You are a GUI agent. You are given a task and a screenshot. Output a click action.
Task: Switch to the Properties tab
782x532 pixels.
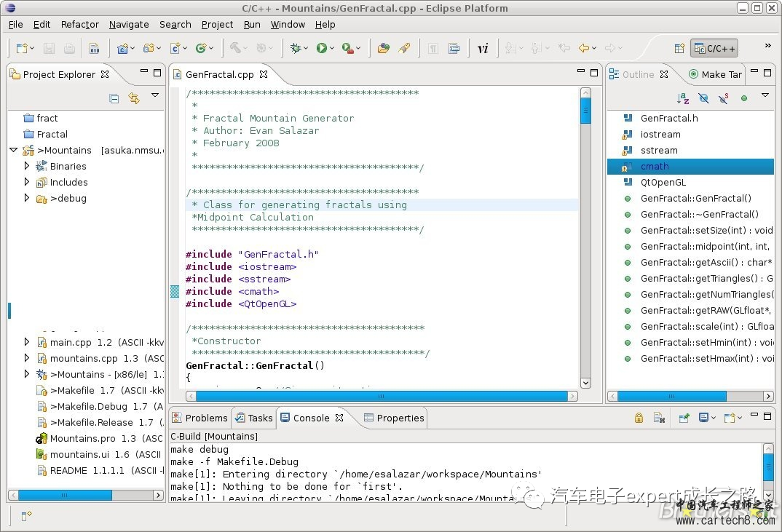pyautogui.click(x=394, y=418)
